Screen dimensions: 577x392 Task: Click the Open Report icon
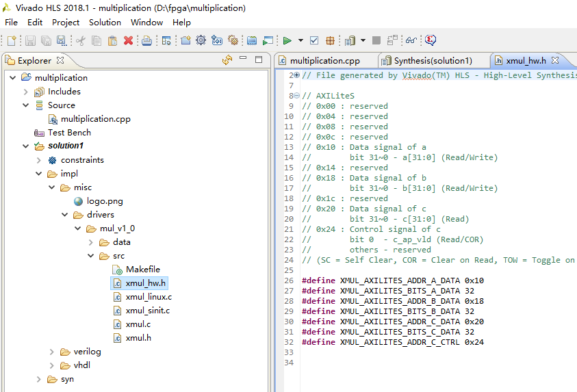click(350, 40)
